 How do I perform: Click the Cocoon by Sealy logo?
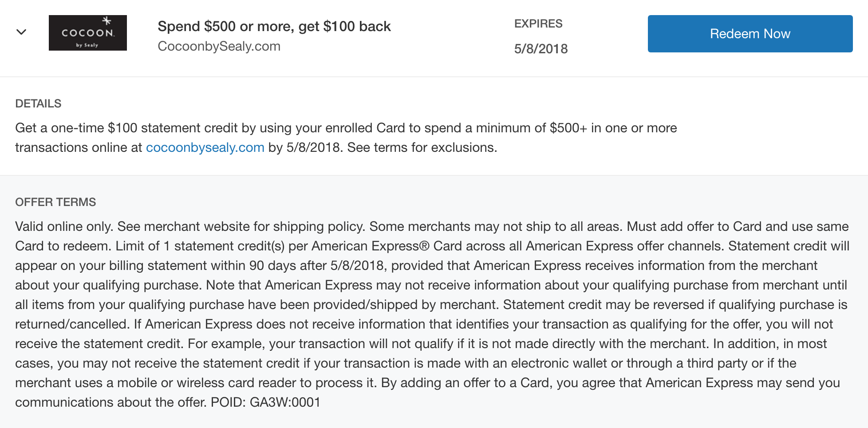click(88, 33)
